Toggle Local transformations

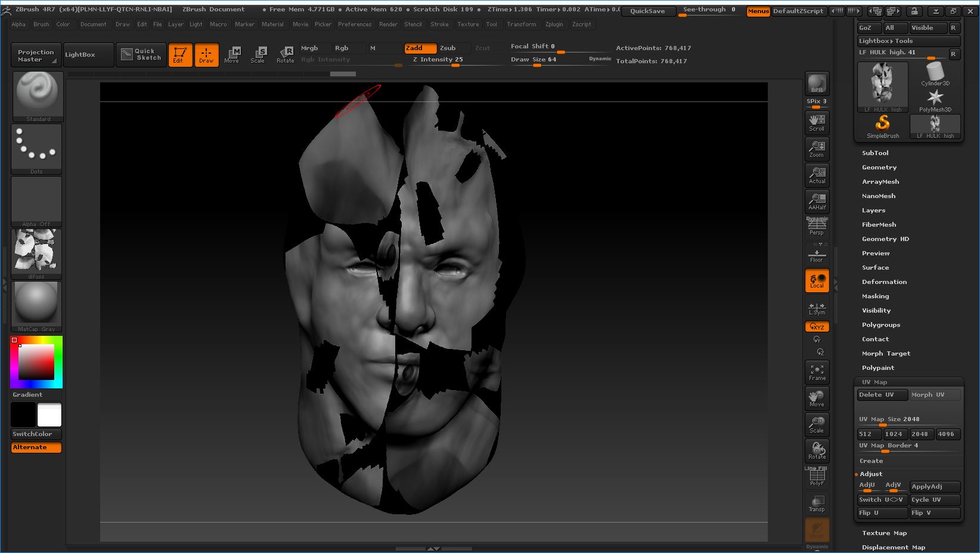coord(817,280)
